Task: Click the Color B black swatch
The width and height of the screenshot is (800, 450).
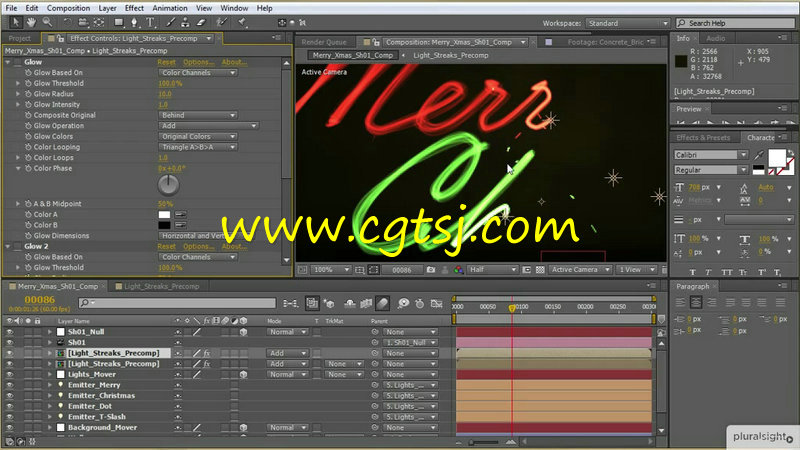Action: click(x=164, y=225)
